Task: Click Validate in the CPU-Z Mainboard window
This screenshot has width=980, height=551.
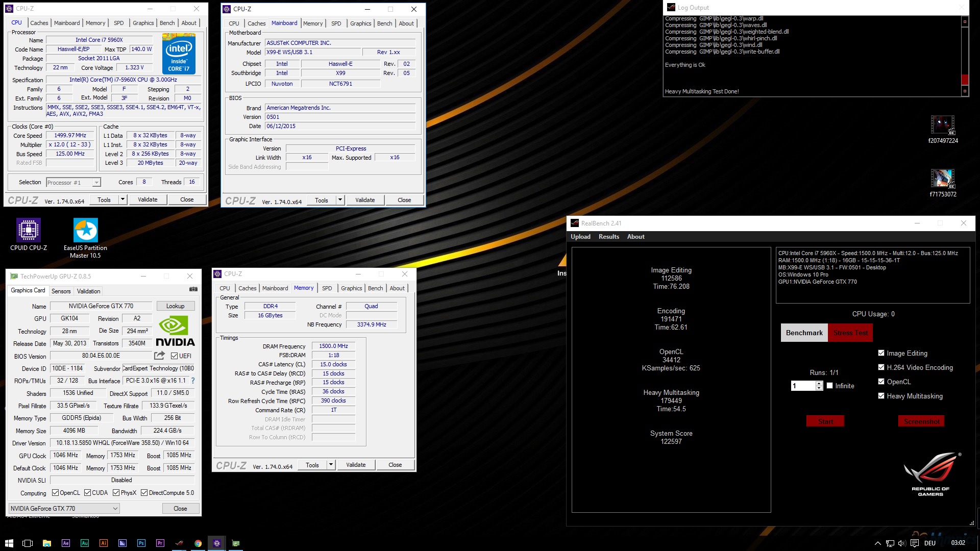Action: tap(365, 200)
